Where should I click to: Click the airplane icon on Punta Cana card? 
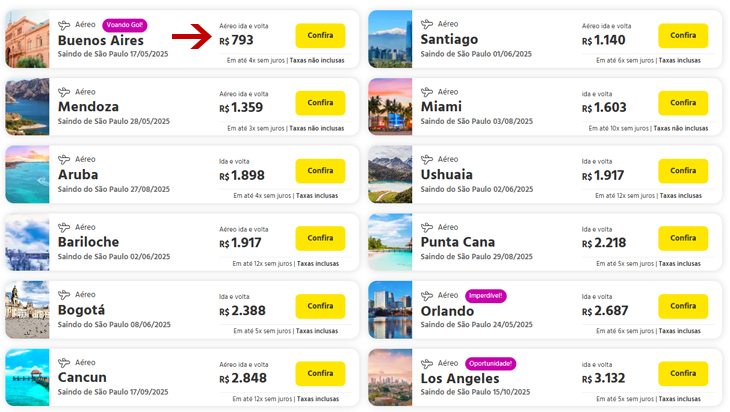(x=427, y=227)
